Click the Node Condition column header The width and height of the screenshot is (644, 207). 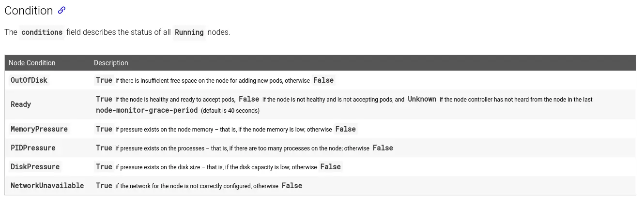point(32,63)
